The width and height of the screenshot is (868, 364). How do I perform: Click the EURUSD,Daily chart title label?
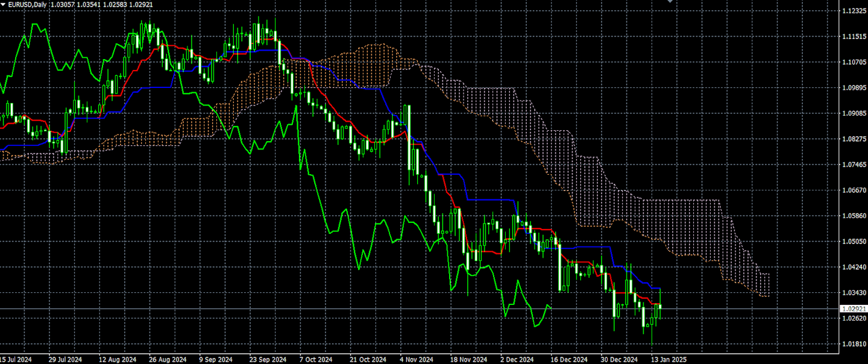point(27,4)
